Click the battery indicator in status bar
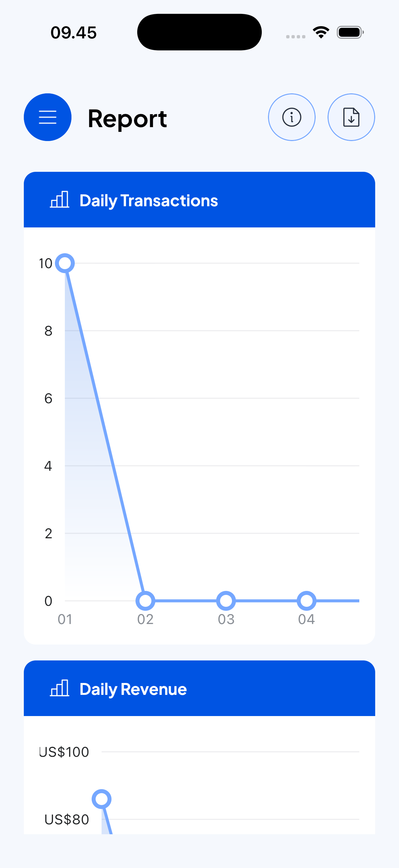The height and width of the screenshot is (868, 399). (349, 32)
